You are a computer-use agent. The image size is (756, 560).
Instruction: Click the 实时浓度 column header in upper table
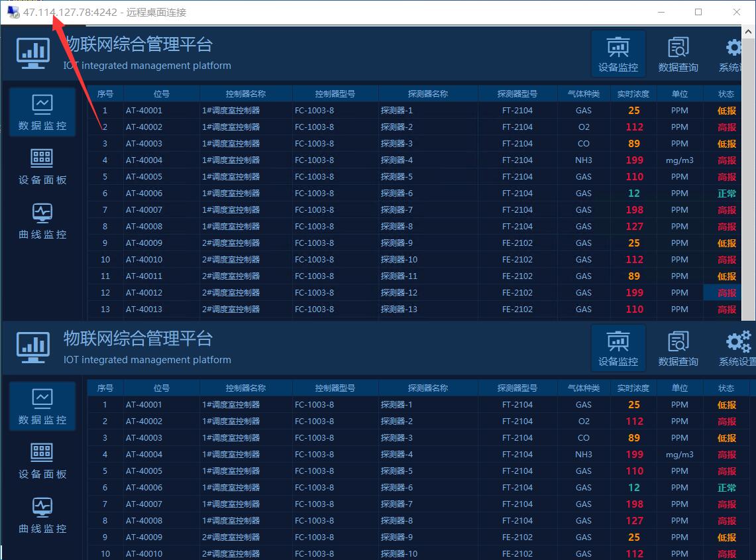(x=633, y=93)
